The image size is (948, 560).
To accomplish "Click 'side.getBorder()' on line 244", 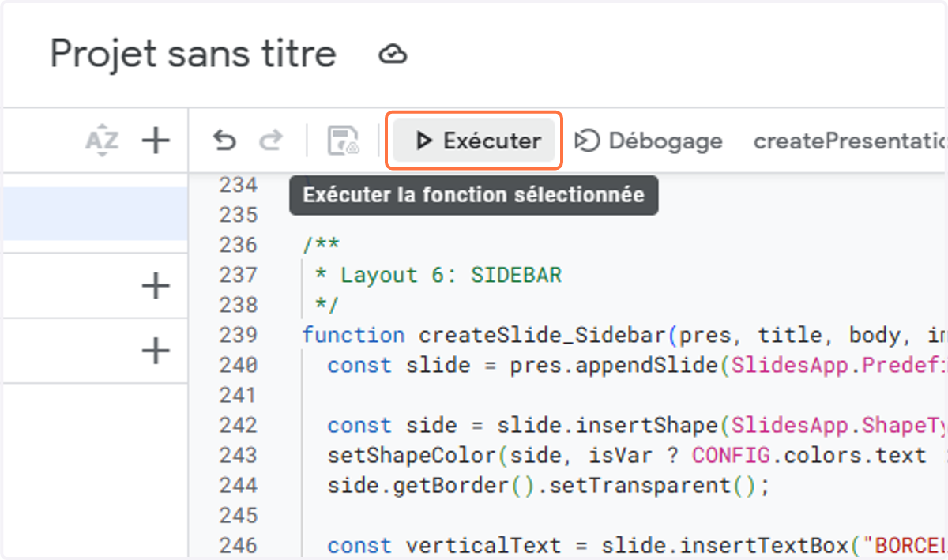I will (431, 485).
